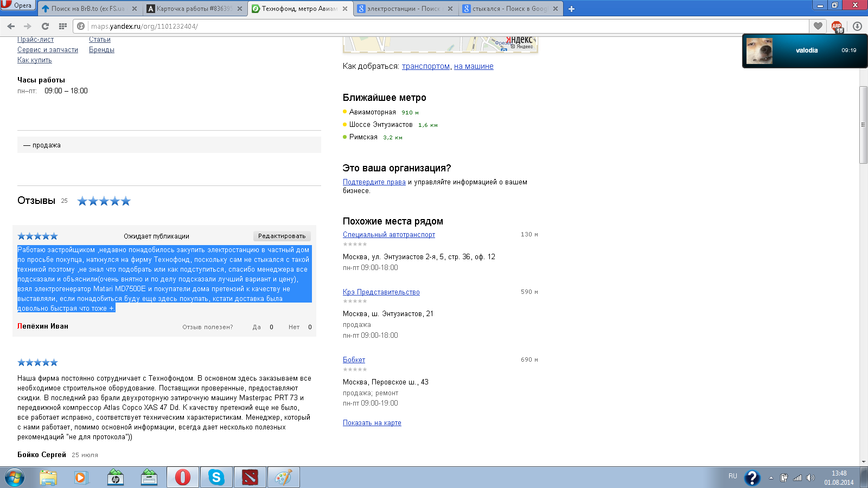Click the Шоссе Энтузиастов metro entry
The image size is (868, 488).
(x=381, y=125)
